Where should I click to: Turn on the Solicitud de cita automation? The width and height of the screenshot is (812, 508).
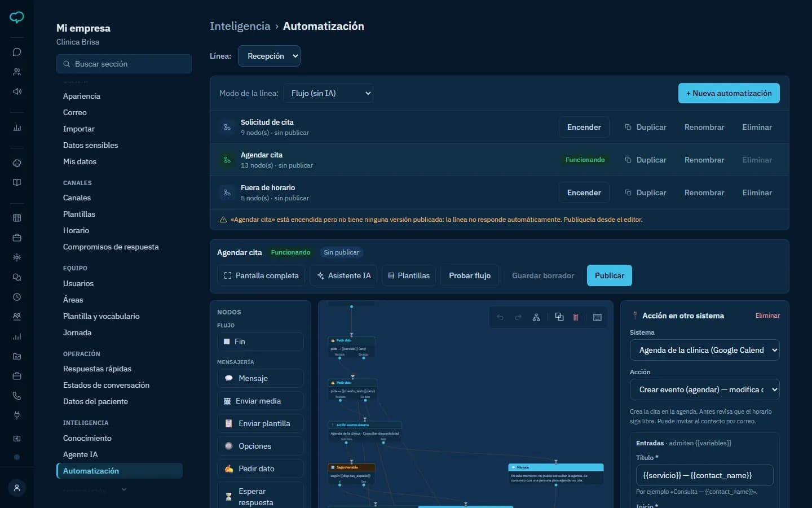pos(584,127)
